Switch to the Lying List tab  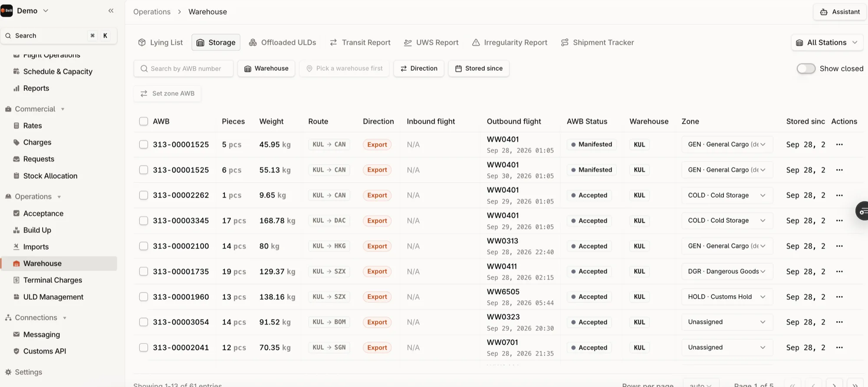click(161, 43)
